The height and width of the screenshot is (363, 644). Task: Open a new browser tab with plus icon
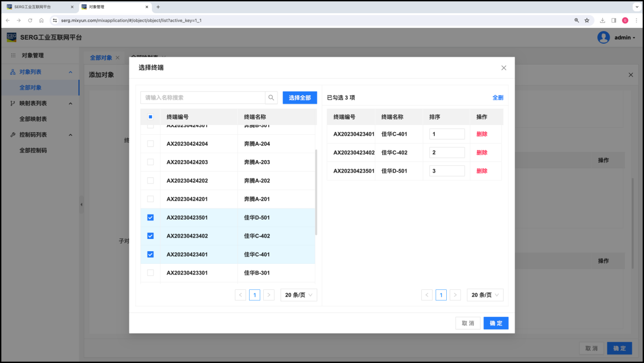tap(158, 7)
